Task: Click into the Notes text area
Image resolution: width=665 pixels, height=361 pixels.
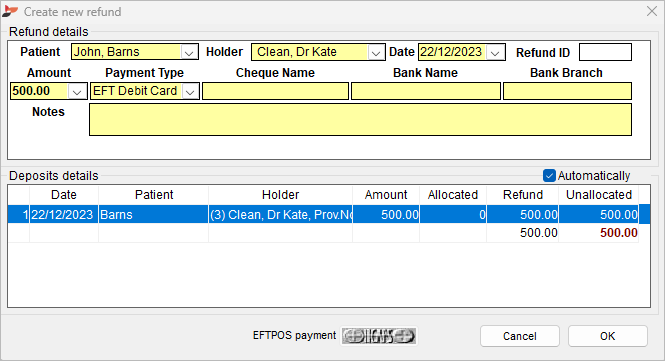Action: 360,120
